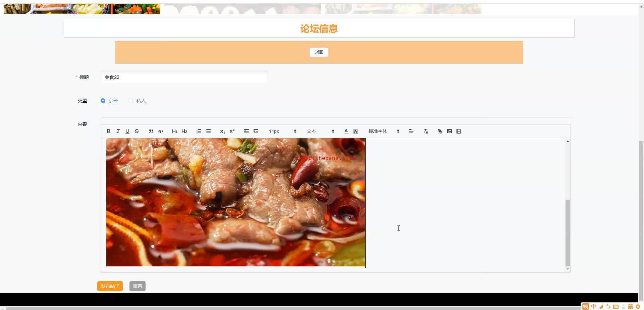Open the IME settings gear
This screenshot has height=310, width=644.
[x=638, y=307]
